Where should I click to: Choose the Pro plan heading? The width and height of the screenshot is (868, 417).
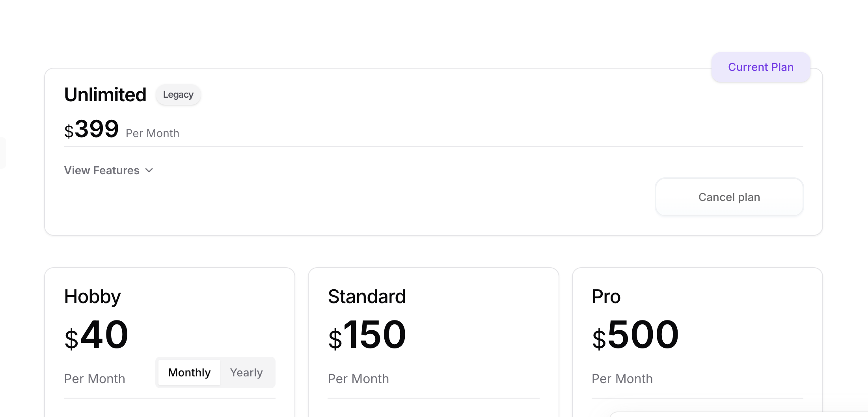[x=606, y=296]
